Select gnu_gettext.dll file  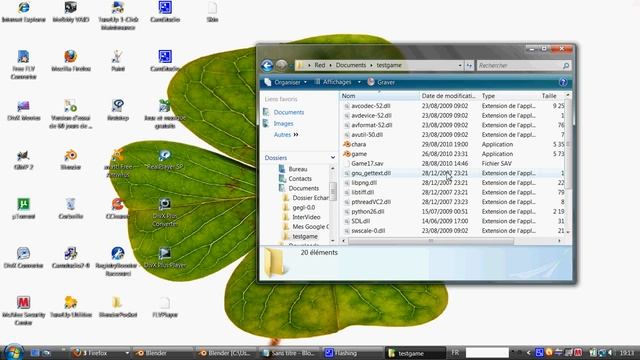pos(371,173)
